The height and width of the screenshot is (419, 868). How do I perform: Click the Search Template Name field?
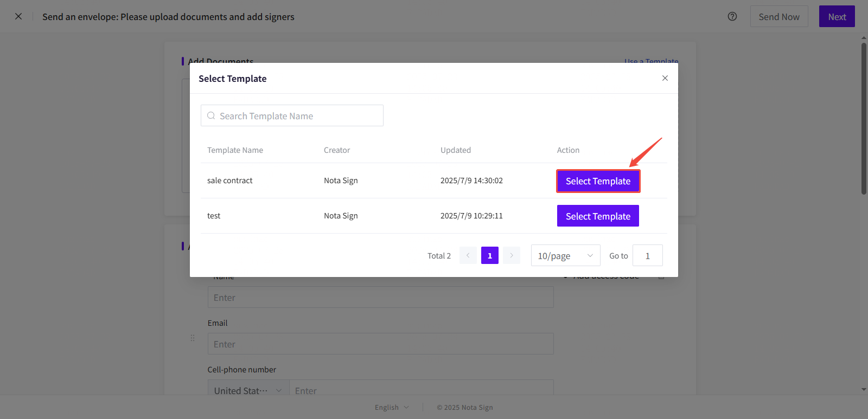pyautogui.click(x=298, y=116)
